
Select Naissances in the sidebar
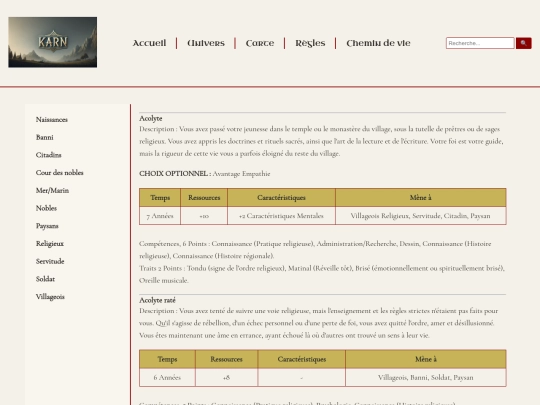[52, 120]
